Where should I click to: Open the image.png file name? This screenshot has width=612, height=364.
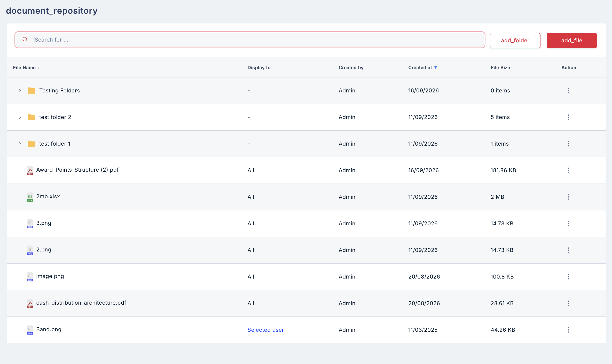click(x=50, y=276)
